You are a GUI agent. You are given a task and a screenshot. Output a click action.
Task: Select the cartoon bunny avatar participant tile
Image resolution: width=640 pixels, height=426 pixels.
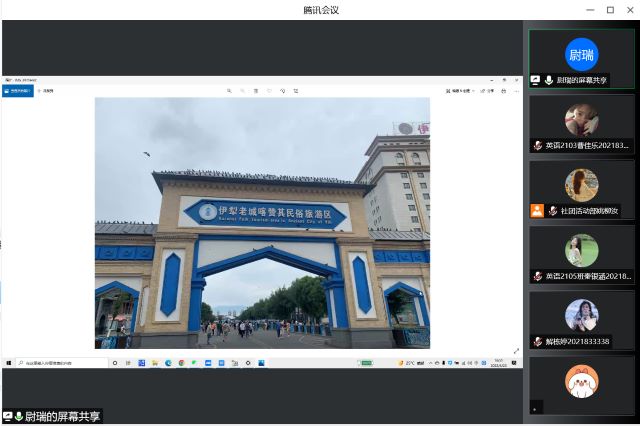click(x=581, y=386)
